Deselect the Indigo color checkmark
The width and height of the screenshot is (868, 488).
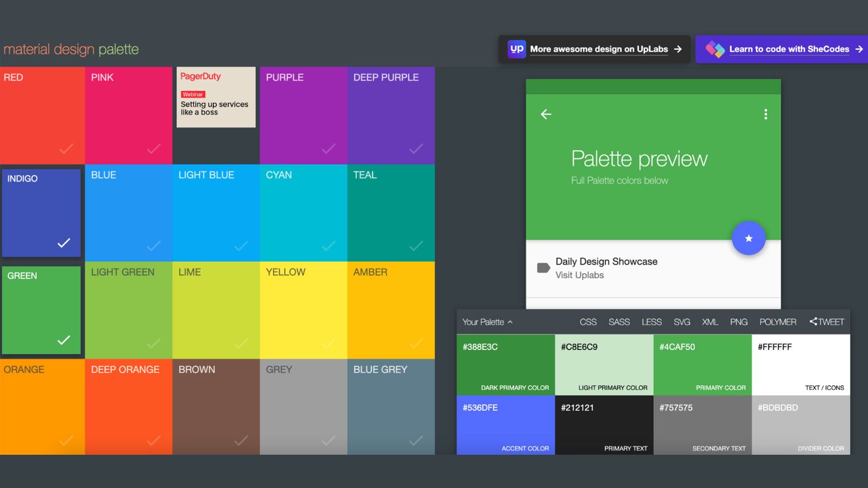point(64,242)
